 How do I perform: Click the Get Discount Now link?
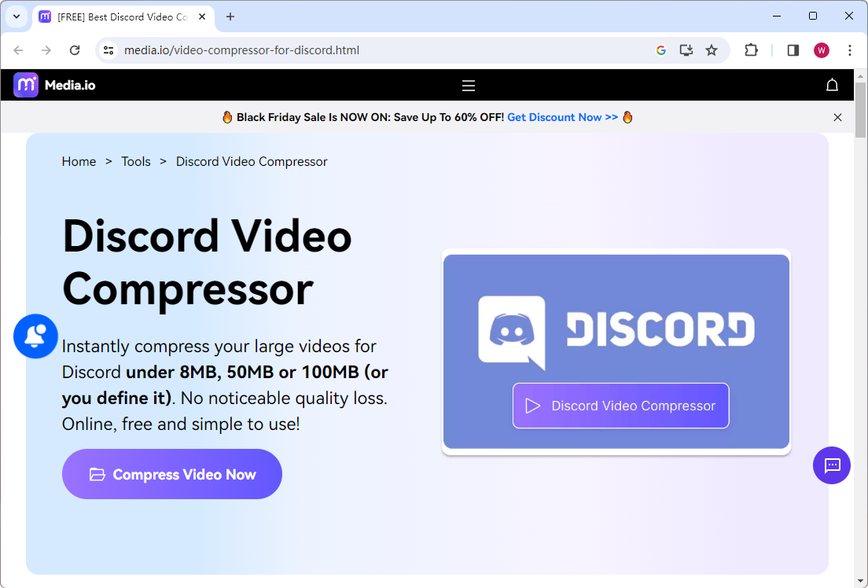[x=562, y=117]
